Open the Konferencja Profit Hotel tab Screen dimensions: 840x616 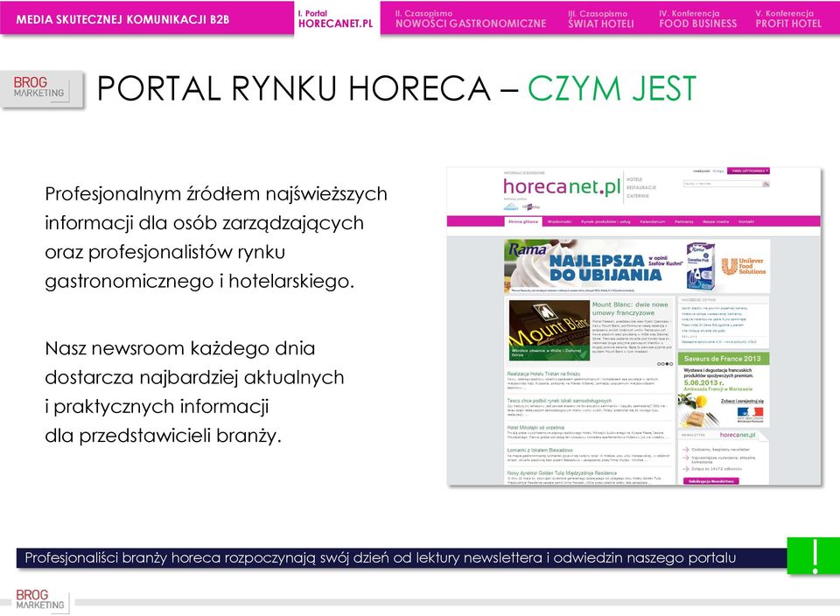[x=788, y=18]
